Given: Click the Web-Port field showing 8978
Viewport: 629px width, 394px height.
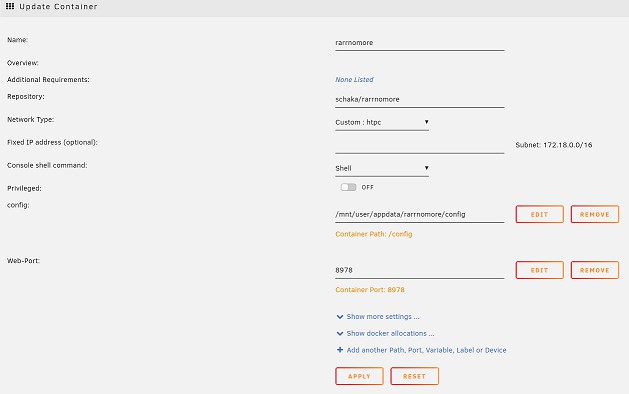Looking at the screenshot, I should [x=420, y=270].
